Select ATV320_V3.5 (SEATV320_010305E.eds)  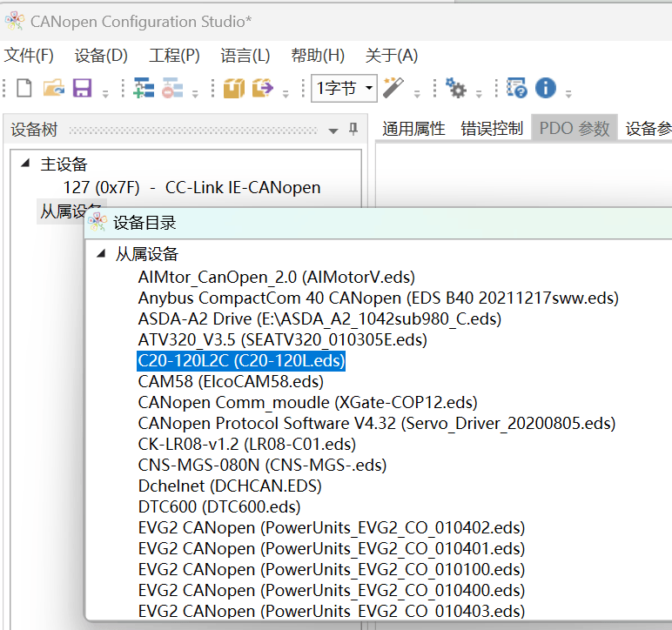click(x=282, y=339)
